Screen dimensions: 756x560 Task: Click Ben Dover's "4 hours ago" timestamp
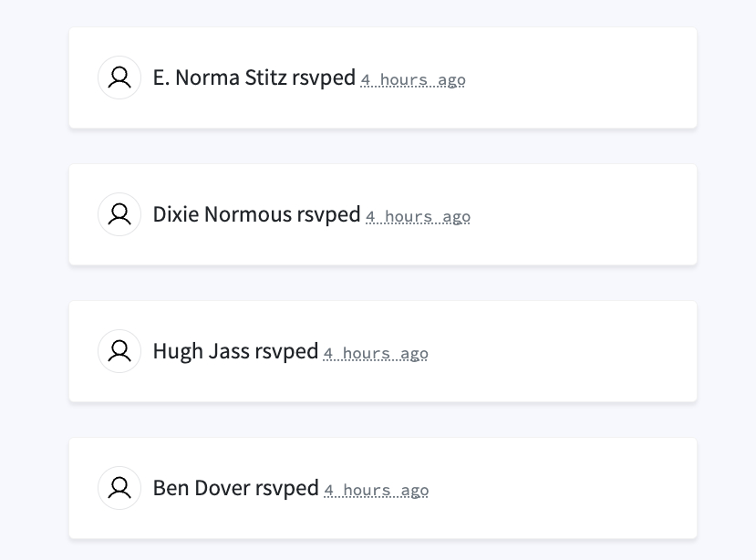coord(376,491)
